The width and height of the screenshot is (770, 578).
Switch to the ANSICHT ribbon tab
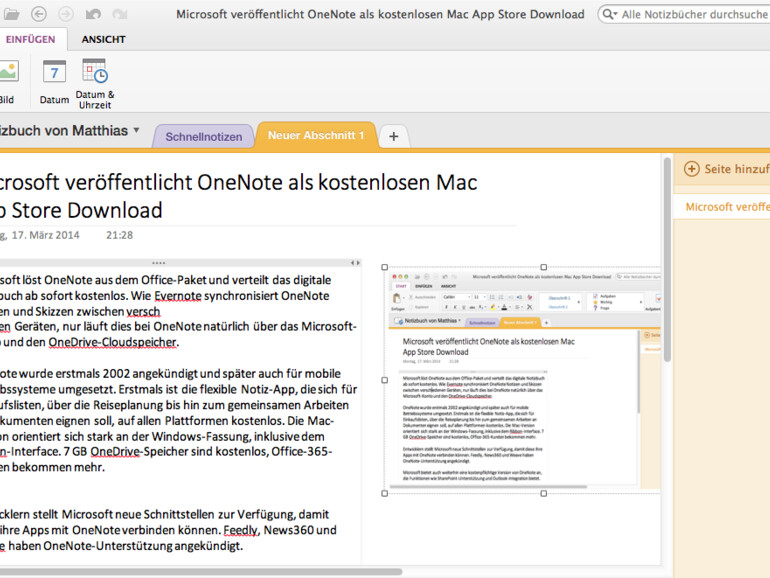103,39
